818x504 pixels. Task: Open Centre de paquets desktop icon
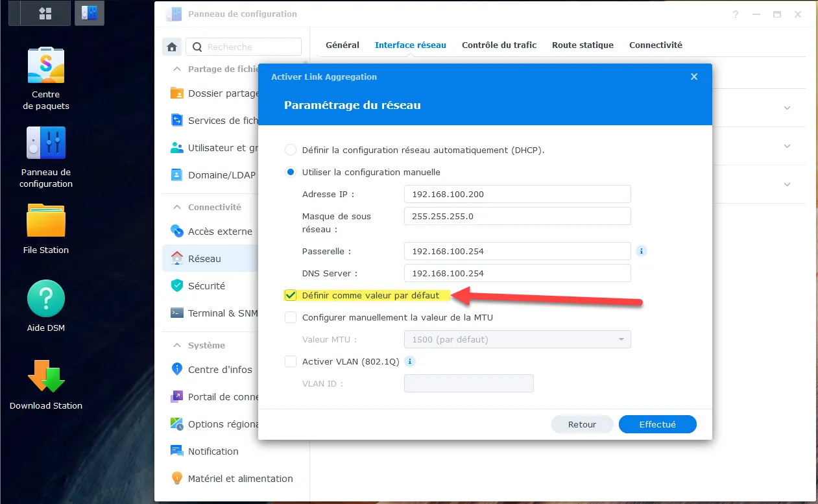(45, 66)
